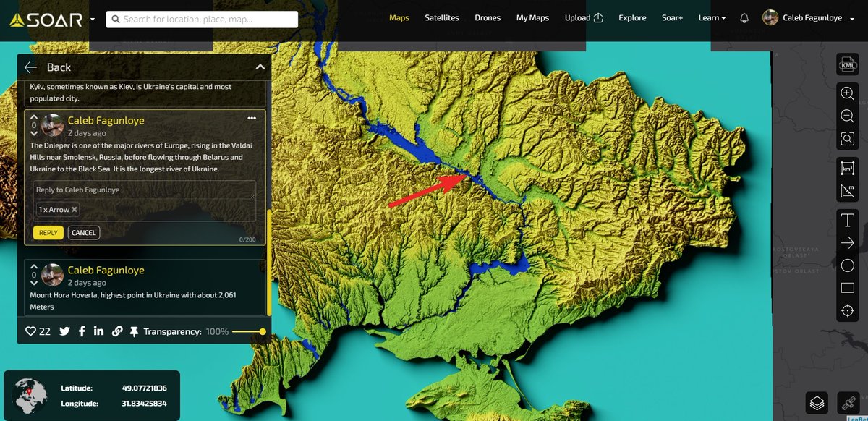Zoom in on the map
868x421 pixels.
pyautogui.click(x=847, y=93)
